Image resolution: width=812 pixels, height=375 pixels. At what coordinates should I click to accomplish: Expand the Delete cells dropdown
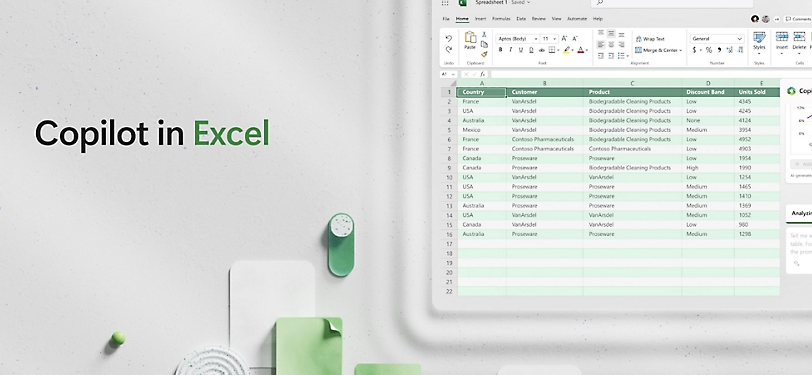point(799,53)
